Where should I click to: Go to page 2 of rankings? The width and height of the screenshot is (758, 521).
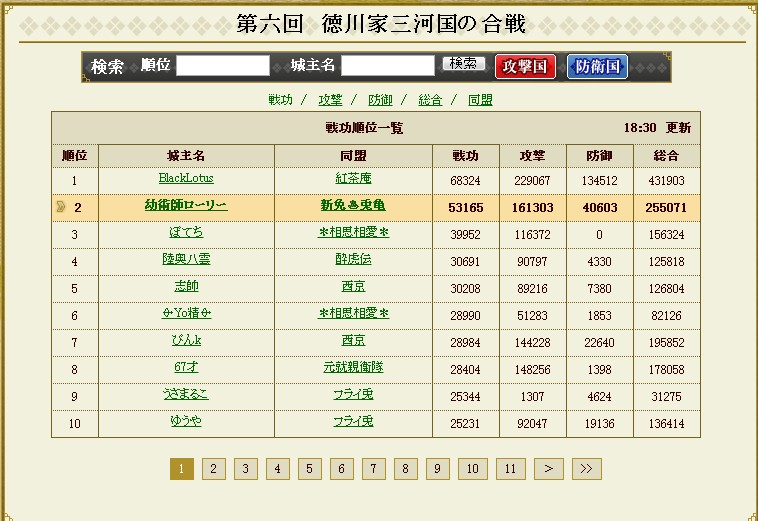click(214, 469)
